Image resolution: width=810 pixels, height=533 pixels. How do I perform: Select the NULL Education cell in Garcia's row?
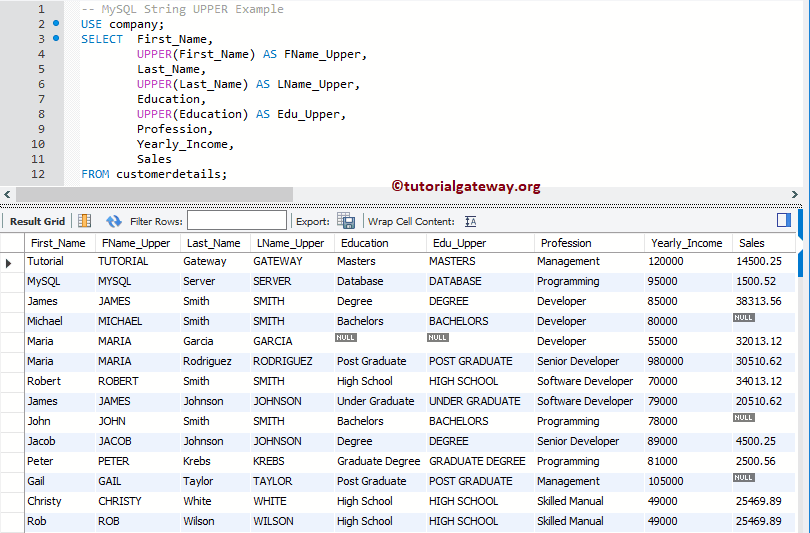(346, 339)
